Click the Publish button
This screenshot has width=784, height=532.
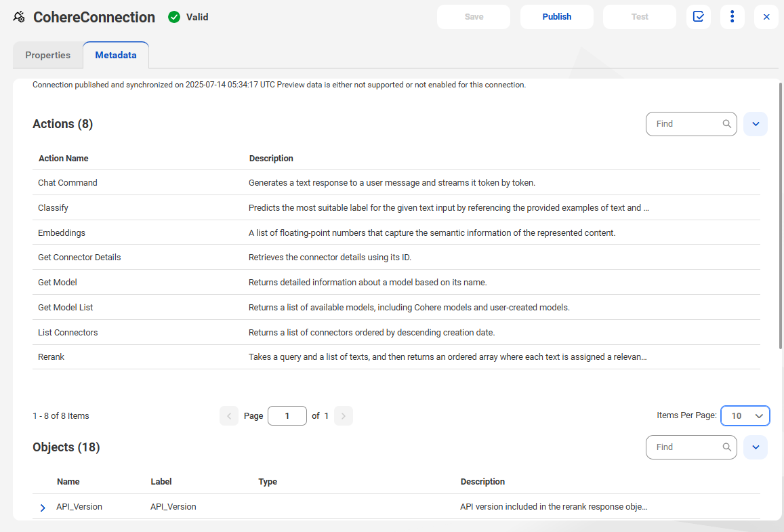pyautogui.click(x=556, y=17)
